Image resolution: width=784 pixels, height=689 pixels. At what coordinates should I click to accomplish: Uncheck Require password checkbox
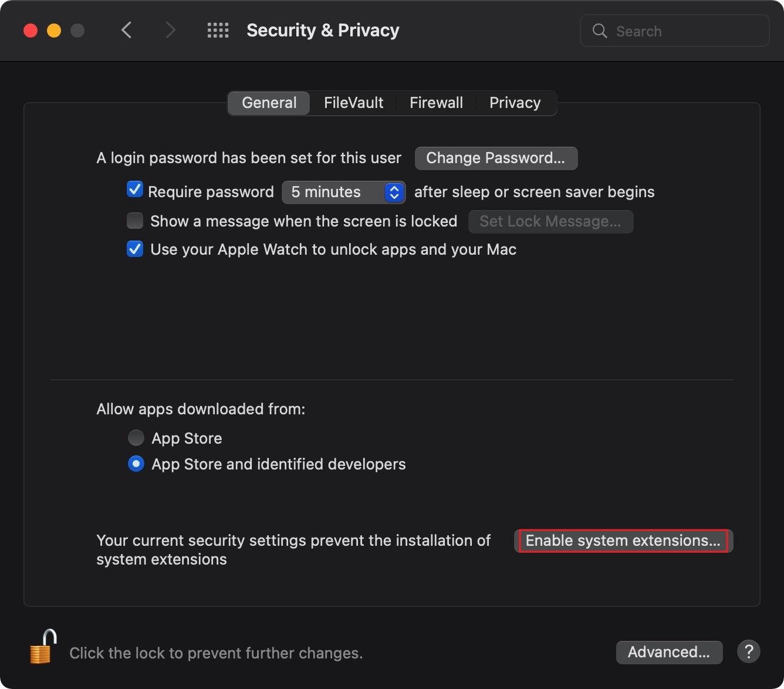coord(134,189)
